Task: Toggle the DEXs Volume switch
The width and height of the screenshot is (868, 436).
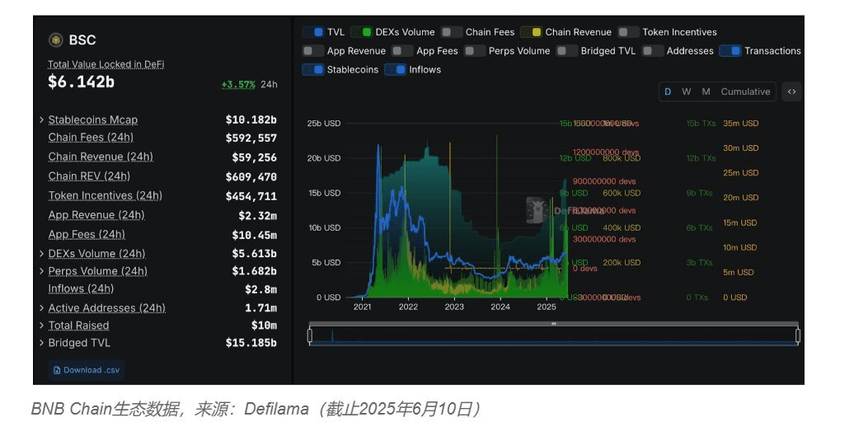Action: click(361, 32)
